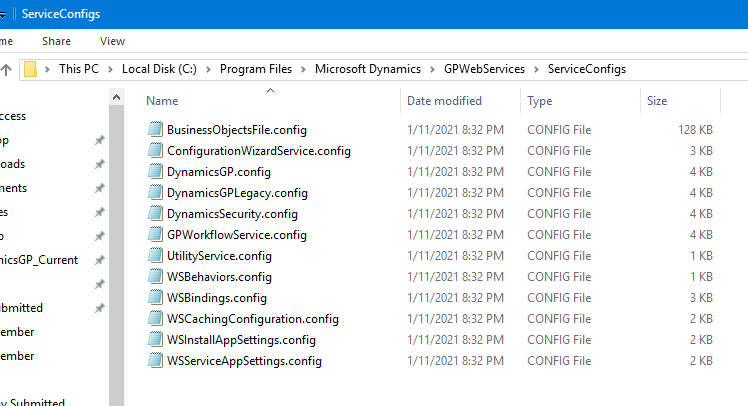Select the DynamicsGP.config file name
748x406 pixels.
click(x=218, y=172)
